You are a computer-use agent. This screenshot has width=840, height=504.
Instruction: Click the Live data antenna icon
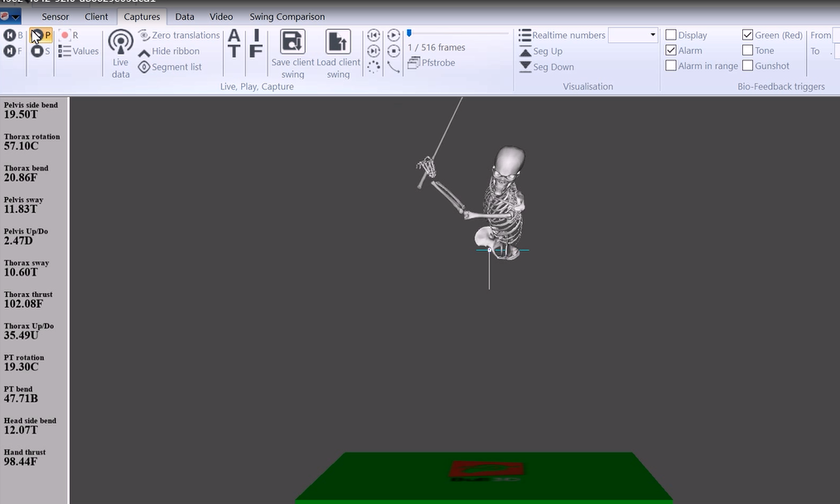(x=120, y=43)
